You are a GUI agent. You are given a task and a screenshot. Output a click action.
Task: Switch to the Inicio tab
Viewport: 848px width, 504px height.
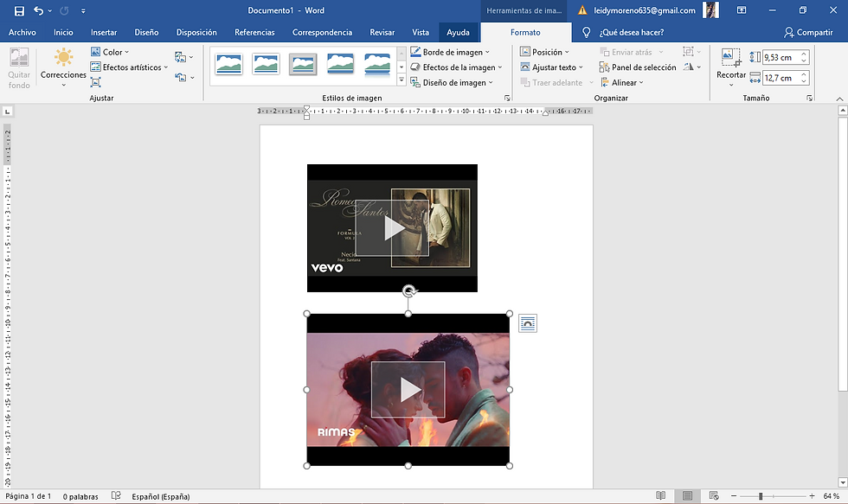(x=63, y=32)
